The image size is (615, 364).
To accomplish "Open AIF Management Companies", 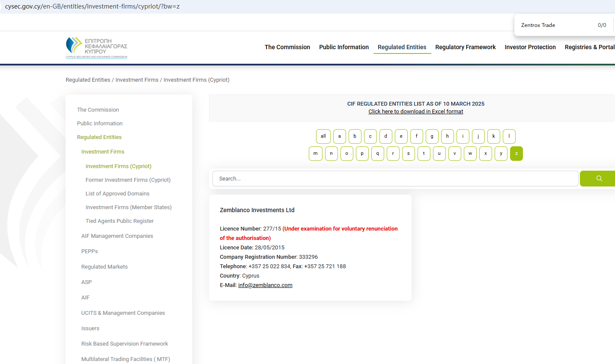I will [117, 236].
